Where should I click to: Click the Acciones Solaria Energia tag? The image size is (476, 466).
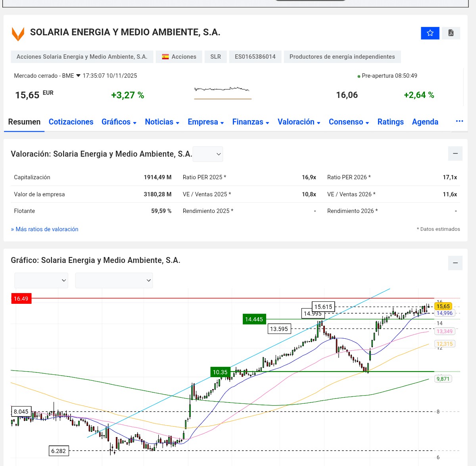82,57
